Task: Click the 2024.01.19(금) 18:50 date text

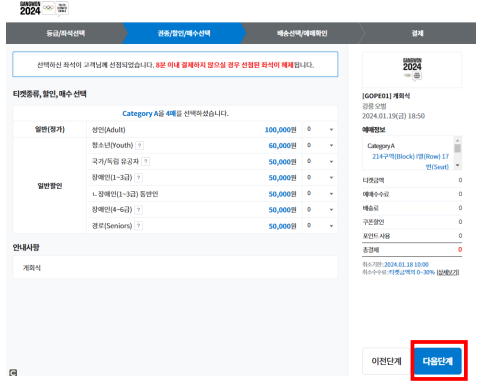Action: (x=393, y=116)
